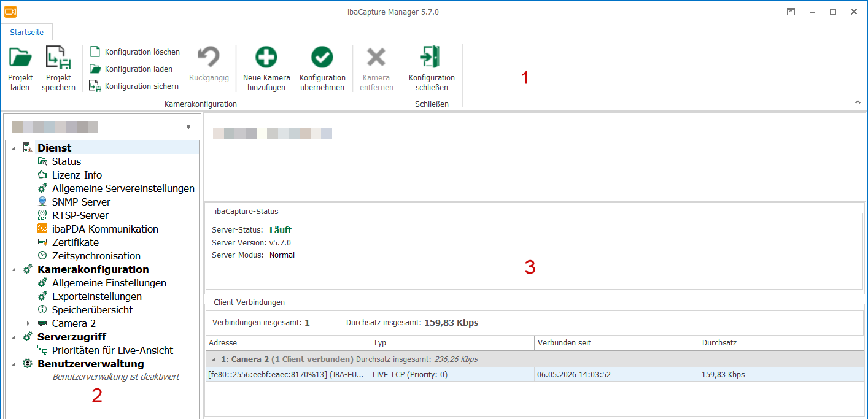Click the Speicherübersicht info icon
868x419 pixels.
[42, 310]
